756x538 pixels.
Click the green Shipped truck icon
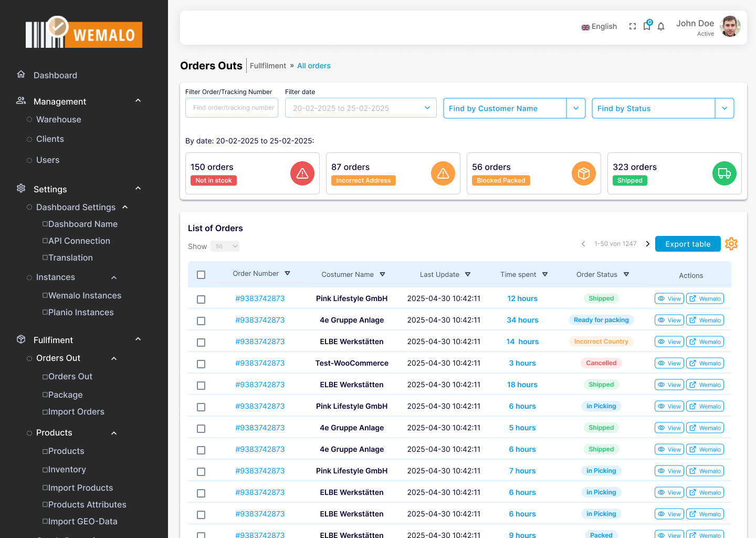point(724,173)
